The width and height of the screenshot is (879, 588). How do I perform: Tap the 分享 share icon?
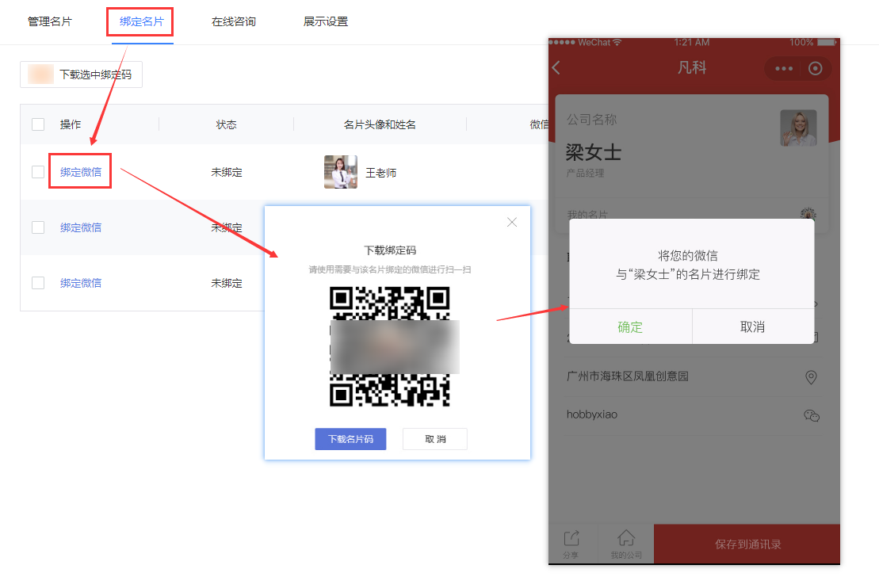(x=571, y=543)
